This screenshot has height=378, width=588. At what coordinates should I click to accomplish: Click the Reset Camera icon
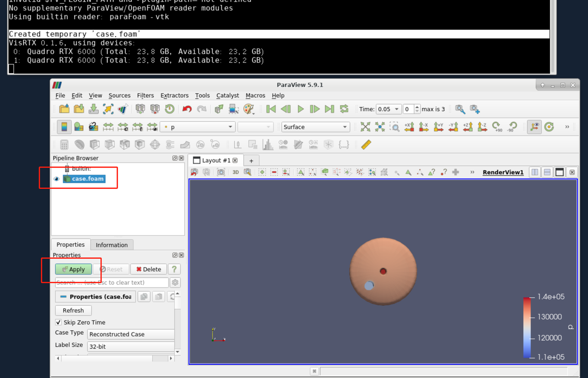pos(365,127)
